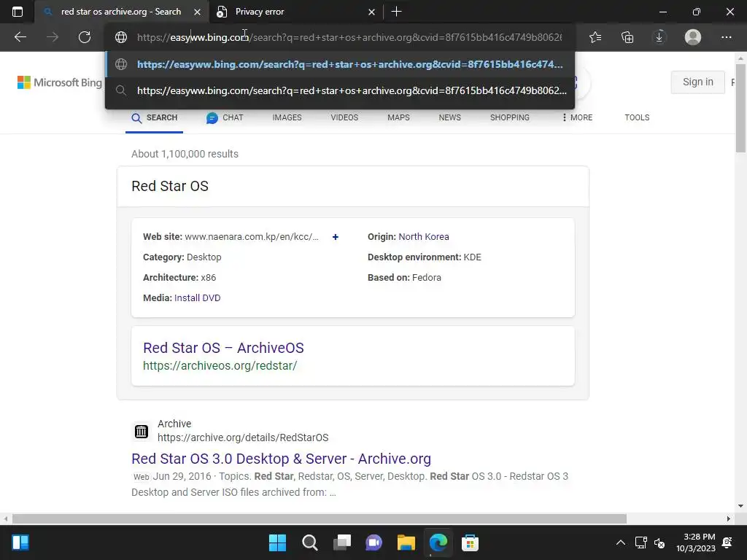This screenshot has height=560, width=747.
Task: Open the Collections icon
Action: [x=627, y=37]
